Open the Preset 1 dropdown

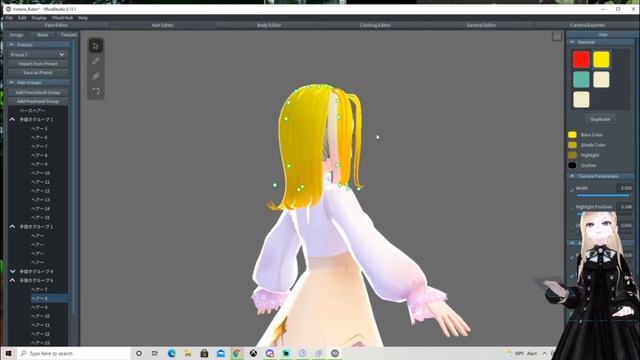tap(38, 54)
